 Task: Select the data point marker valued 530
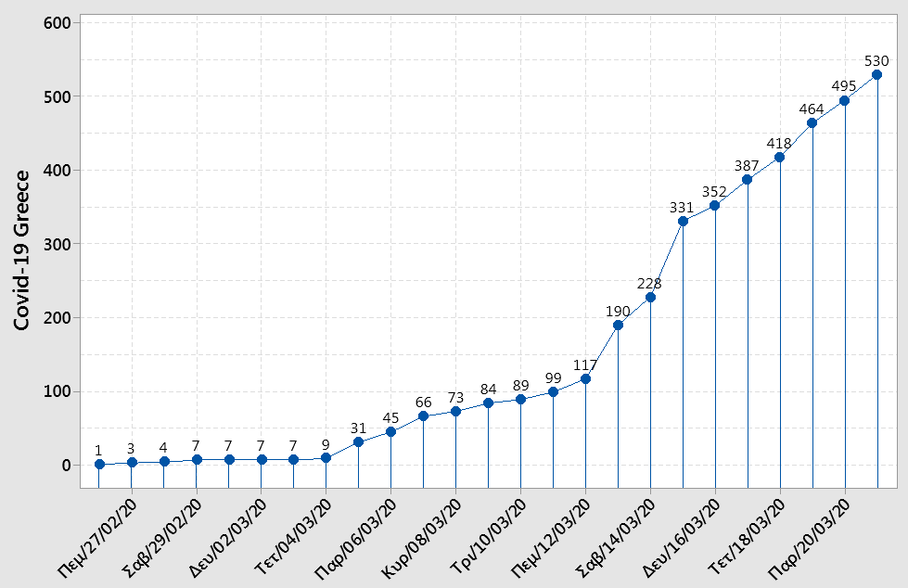(876, 75)
